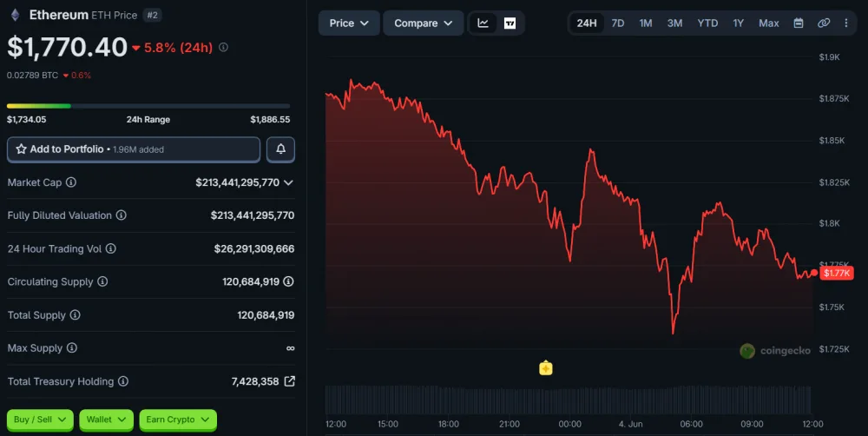The image size is (868, 436).
Task: Click the 24h percent change info icon
Action: click(223, 48)
